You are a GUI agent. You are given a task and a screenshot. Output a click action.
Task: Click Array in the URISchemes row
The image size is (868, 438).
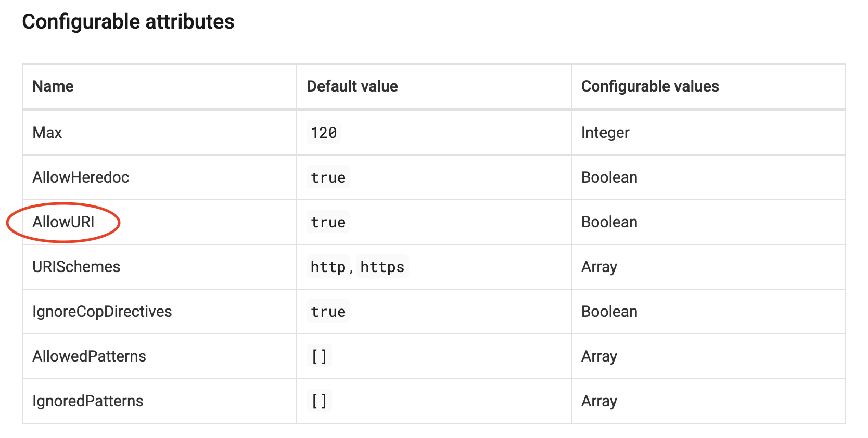click(x=599, y=267)
